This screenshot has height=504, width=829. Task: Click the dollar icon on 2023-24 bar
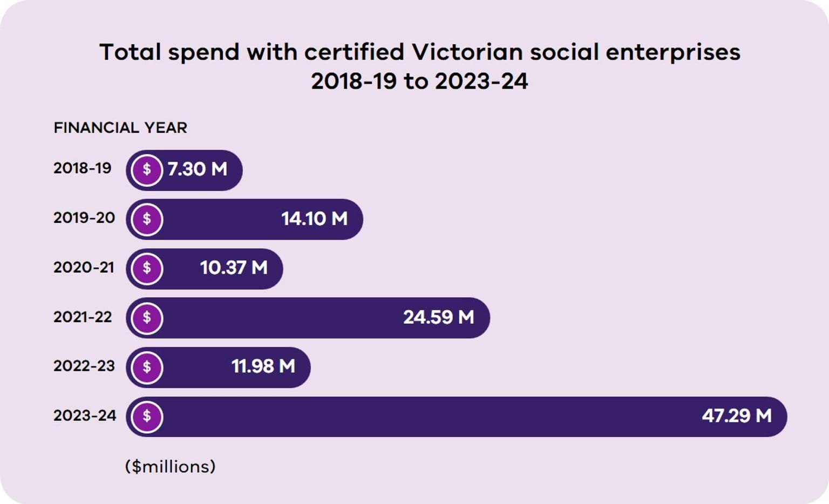[147, 417]
